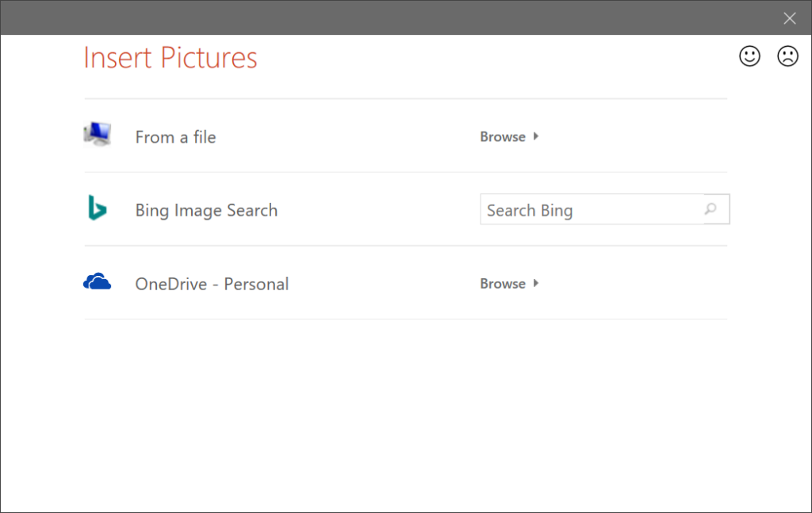The image size is (812, 513).
Task: Expand the arrow next to file Browse
Action: point(537,136)
